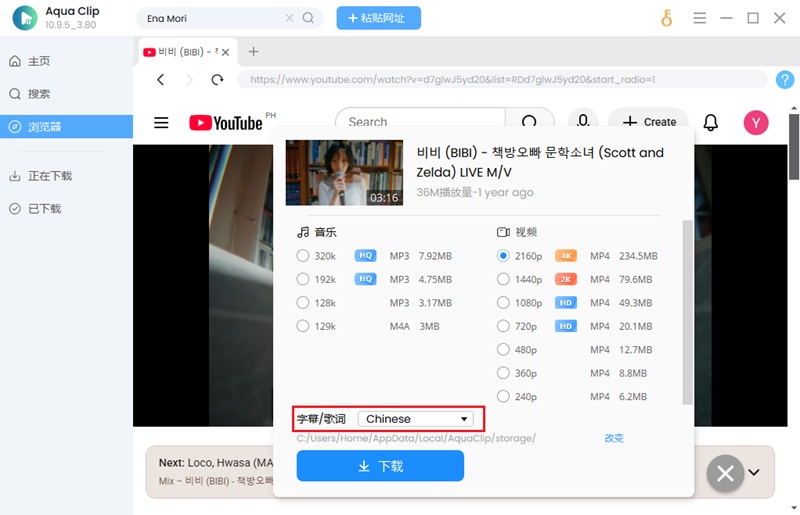Viewport: 800px width, 515px height.
Task: Click the Aqua Clip search input field
Action: point(214,18)
